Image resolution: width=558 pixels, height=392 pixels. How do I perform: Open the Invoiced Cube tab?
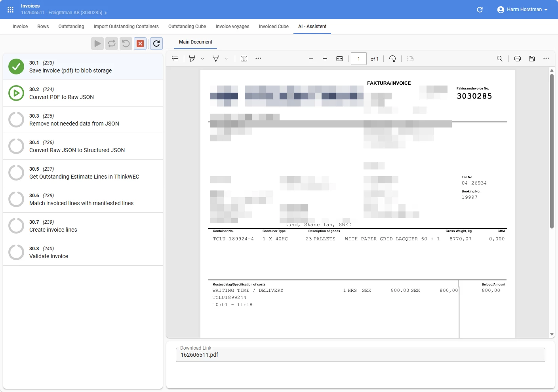coord(274,27)
